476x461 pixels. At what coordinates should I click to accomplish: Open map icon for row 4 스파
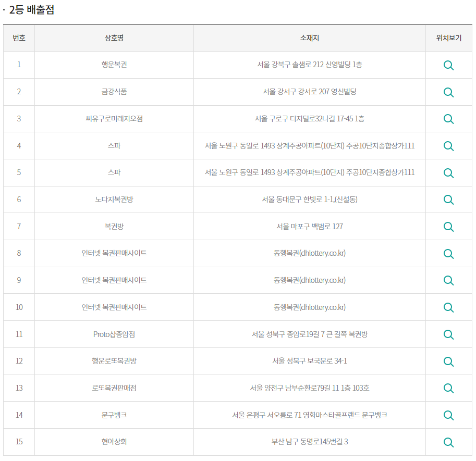pyautogui.click(x=448, y=146)
